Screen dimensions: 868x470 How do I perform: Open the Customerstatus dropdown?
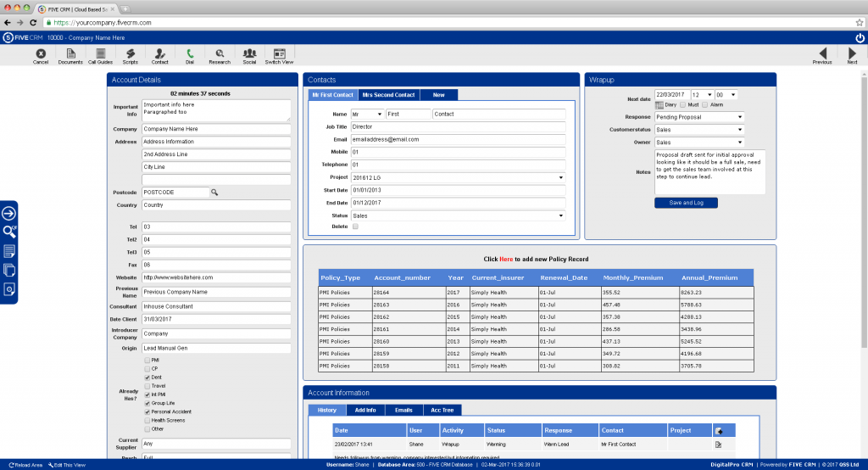coord(699,130)
